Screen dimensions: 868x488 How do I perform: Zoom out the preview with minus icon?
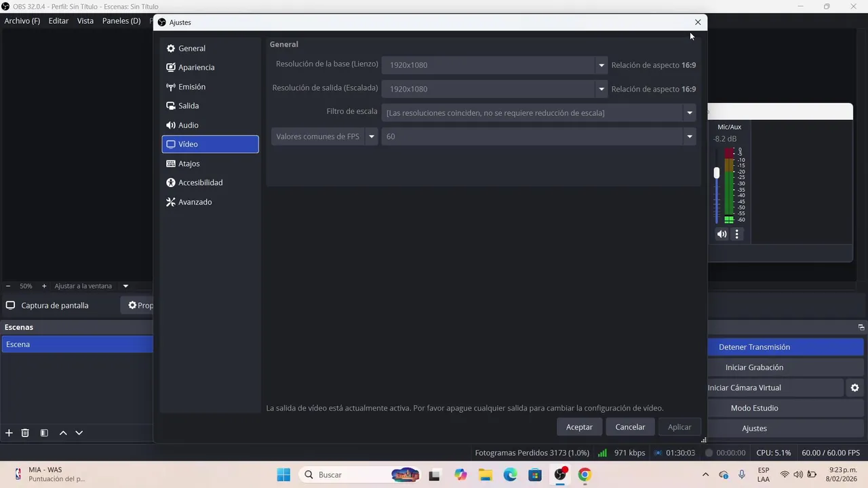[x=8, y=286]
